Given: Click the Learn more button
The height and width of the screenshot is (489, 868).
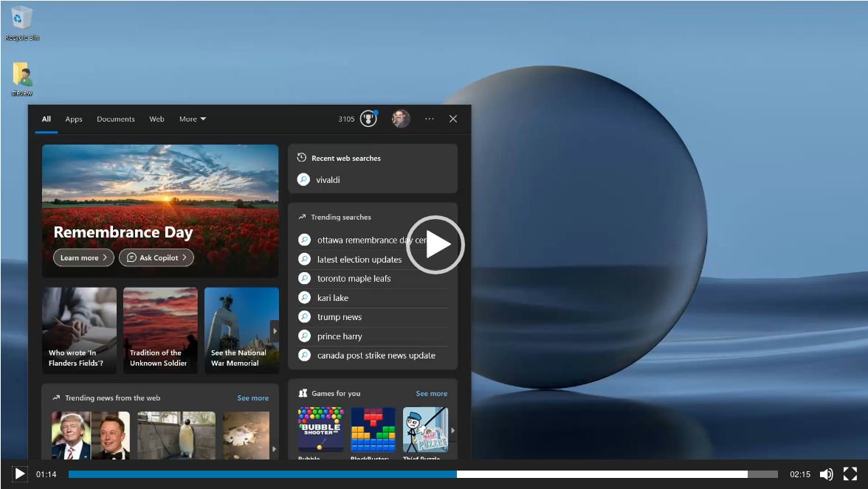Looking at the screenshot, I should pos(83,258).
